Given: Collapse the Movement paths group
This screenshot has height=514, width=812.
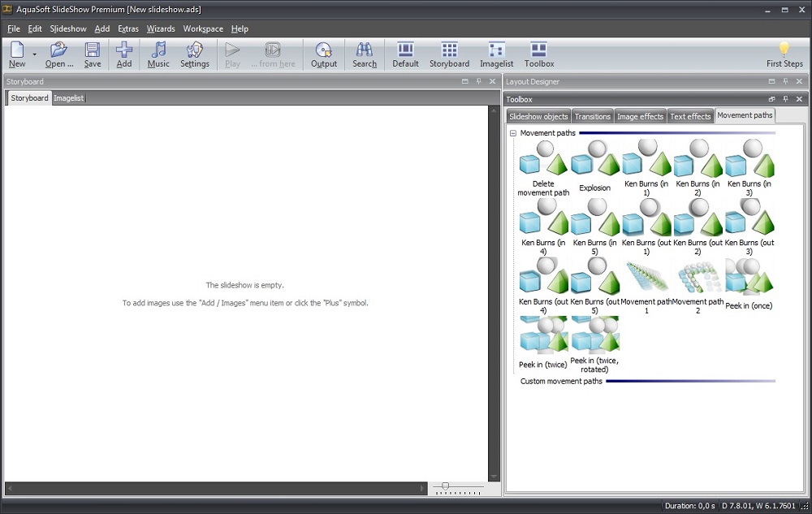Looking at the screenshot, I should point(513,133).
